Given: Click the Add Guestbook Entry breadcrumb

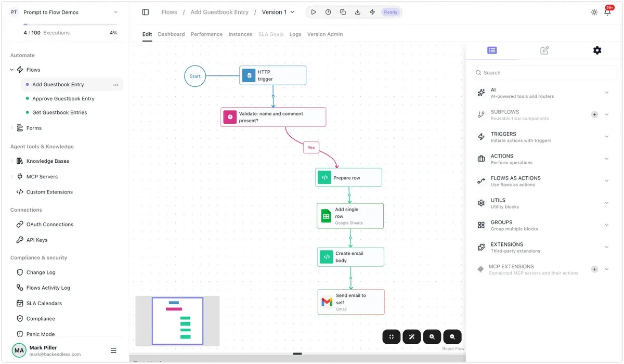Looking at the screenshot, I should coord(219,12).
